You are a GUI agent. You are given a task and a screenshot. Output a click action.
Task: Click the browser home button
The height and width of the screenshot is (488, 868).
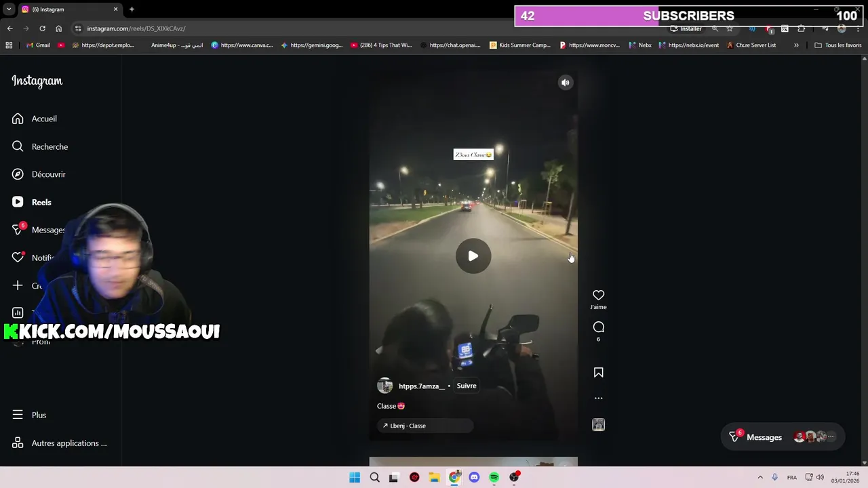tap(59, 28)
